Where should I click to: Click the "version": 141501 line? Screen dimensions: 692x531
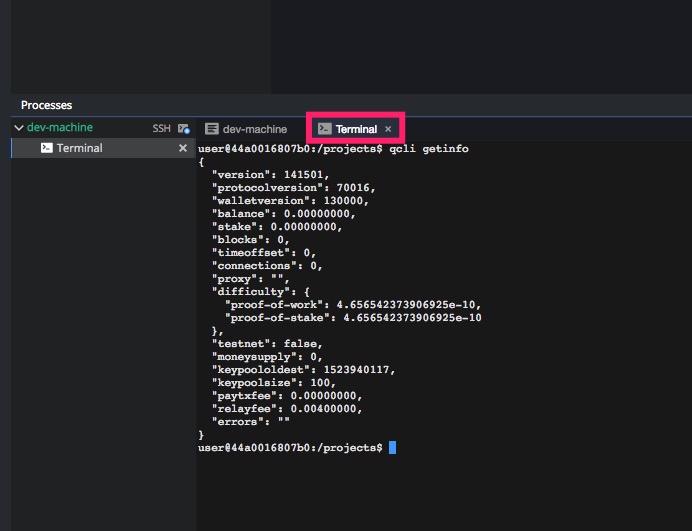tap(271, 174)
